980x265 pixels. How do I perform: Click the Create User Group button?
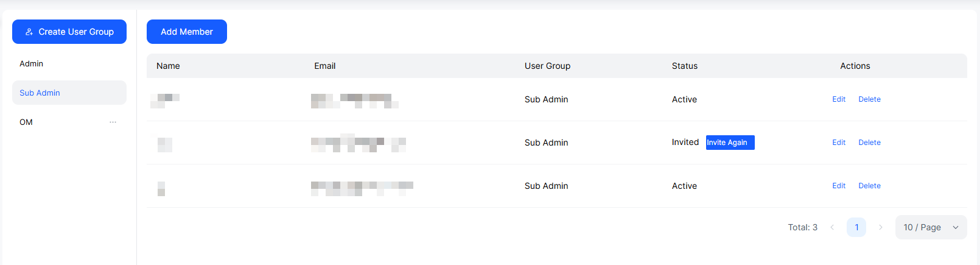coord(69,32)
